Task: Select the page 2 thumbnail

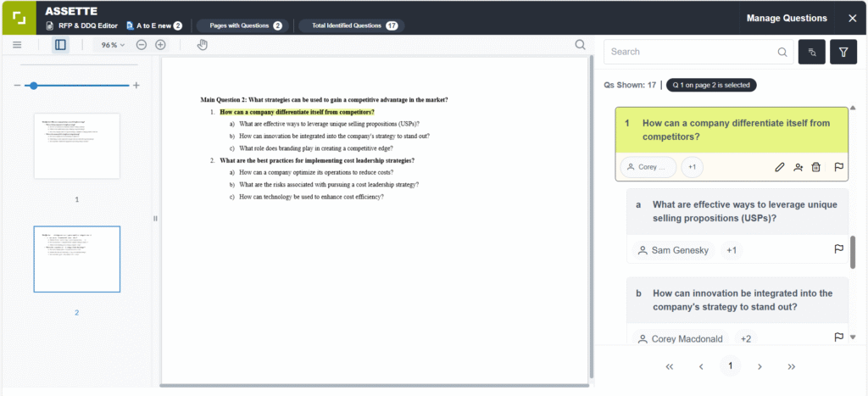Action: click(77, 259)
